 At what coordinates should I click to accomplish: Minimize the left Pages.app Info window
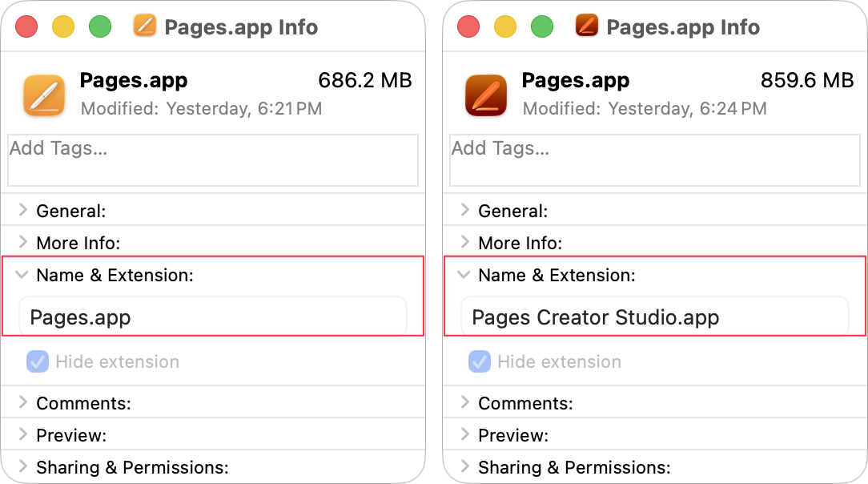(x=63, y=26)
